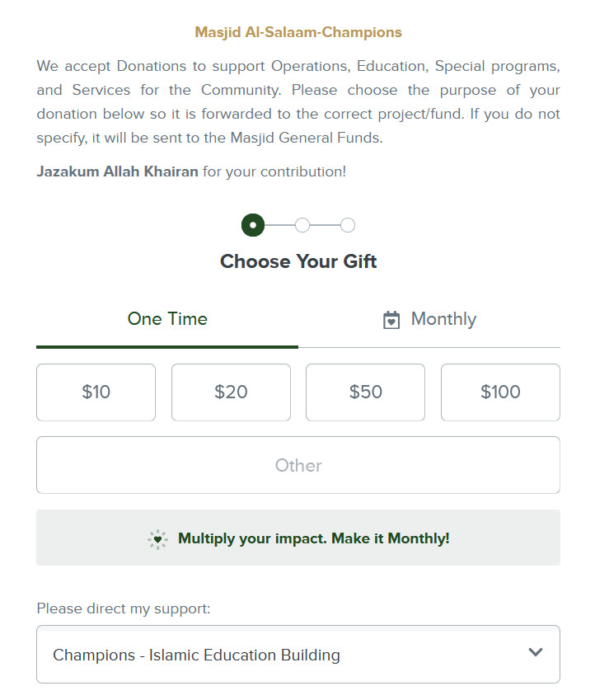Pick the $50 donation option
Viewport: 595px width, 700px height.
[x=365, y=392]
